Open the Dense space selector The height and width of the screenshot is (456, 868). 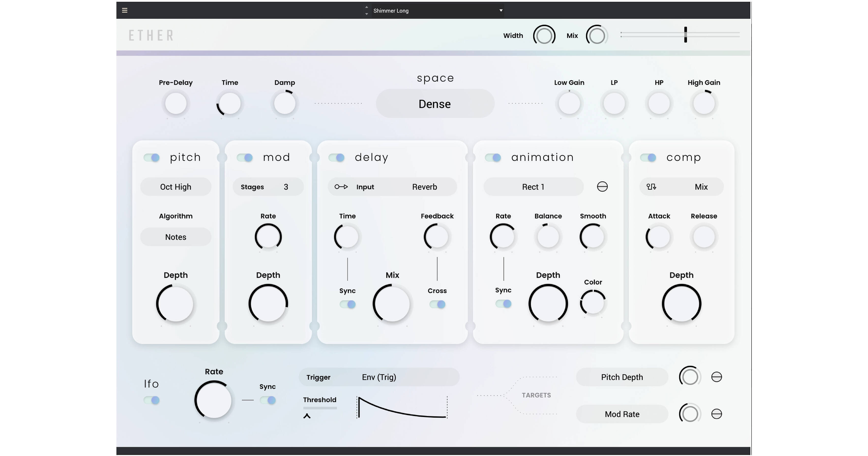[x=435, y=104]
